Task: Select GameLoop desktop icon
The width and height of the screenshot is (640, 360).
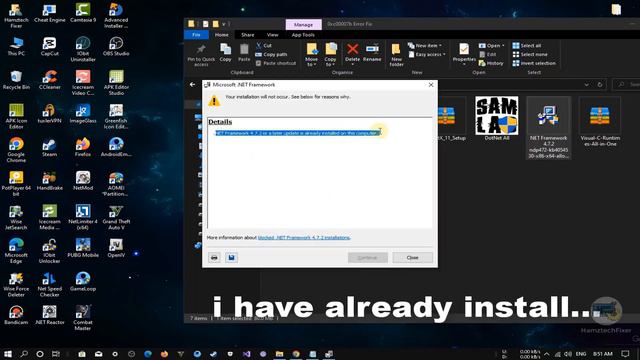Action: pyautogui.click(x=83, y=282)
